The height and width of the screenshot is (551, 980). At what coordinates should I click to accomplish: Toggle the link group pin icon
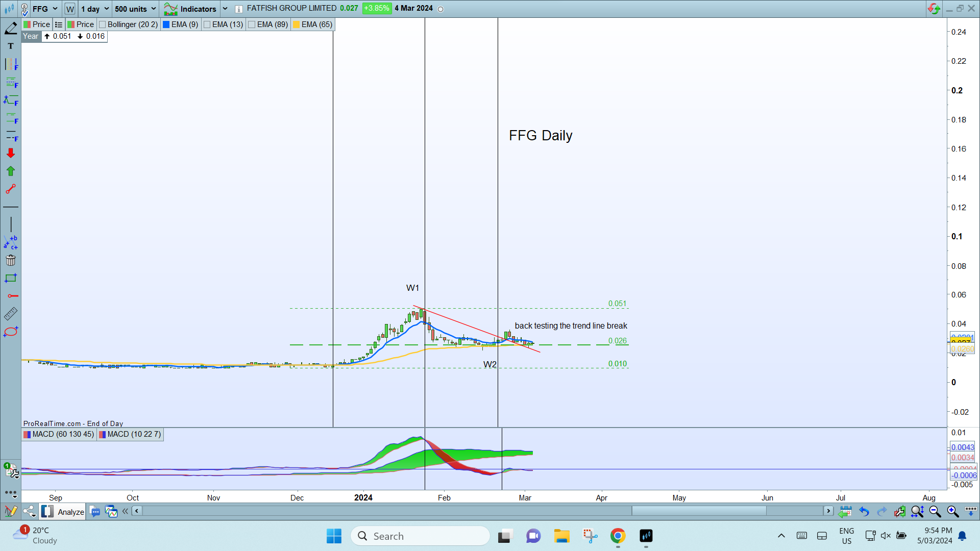coord(24,9)
